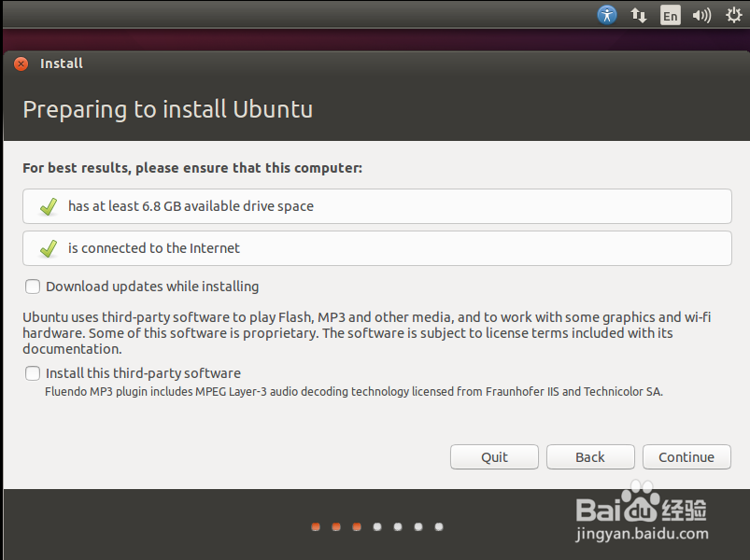Image resolution: width=750 pixels, height=560 pixels.
Task: Click the third orange progress dot
Action: (357, 526)
